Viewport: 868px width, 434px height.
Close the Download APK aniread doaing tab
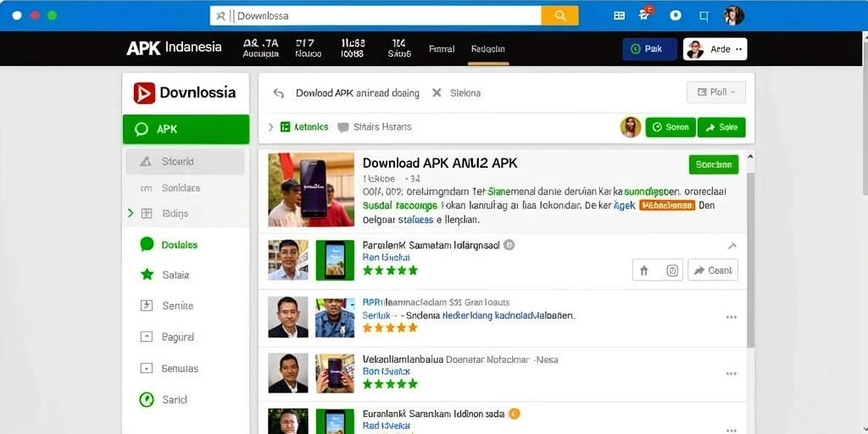[437, 93]
